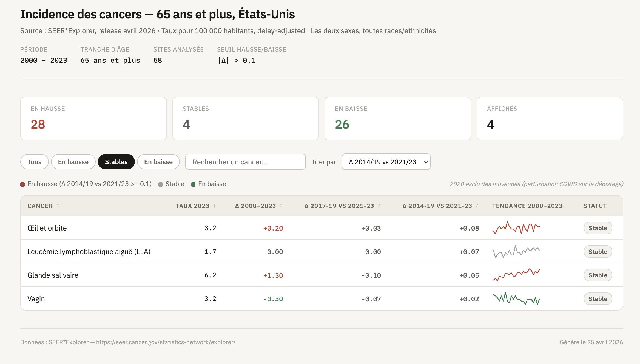Click the Glande salivaire trend sparkline
Image resolution: width=640 pixels, height=364 pixels.
(516, 275)
